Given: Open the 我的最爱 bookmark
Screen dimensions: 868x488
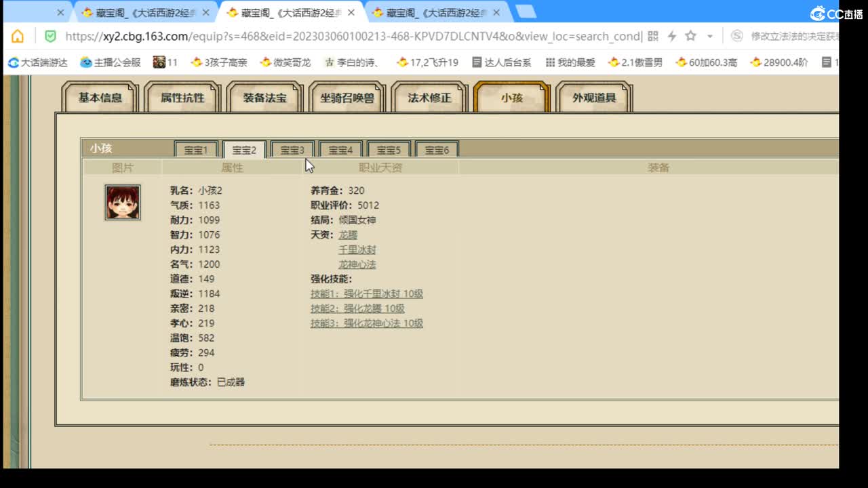Looking at the screenshot, I should click(x=570, y=62).
